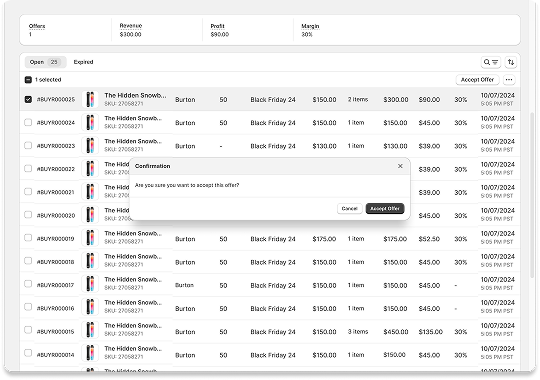Click product thumbnail for #BUYR000024
Image resolution: width=540 pixels, height=380 pixels.
(90, 122)
